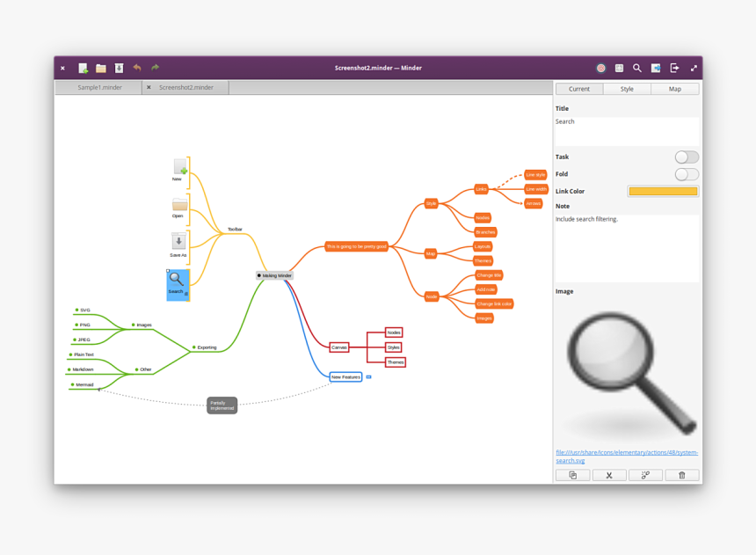Screen dimensions: 756x555
Task: Open the export menu icon
Action: click(674, 68)
